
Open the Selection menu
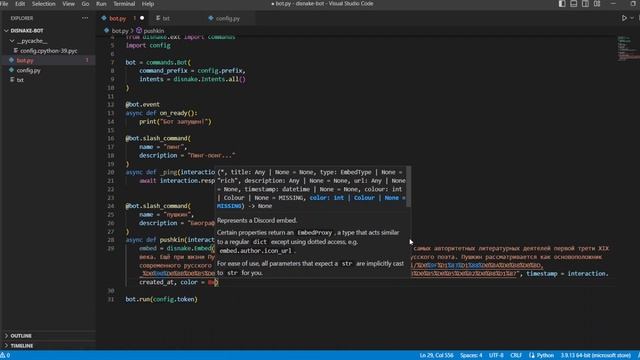tap(43, 4)
